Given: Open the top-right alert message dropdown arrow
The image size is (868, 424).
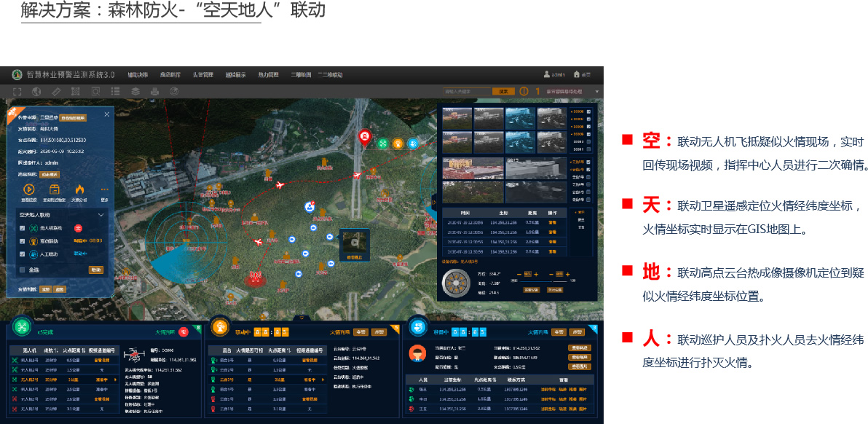Looking at the screenshot, I should [597, 91].
